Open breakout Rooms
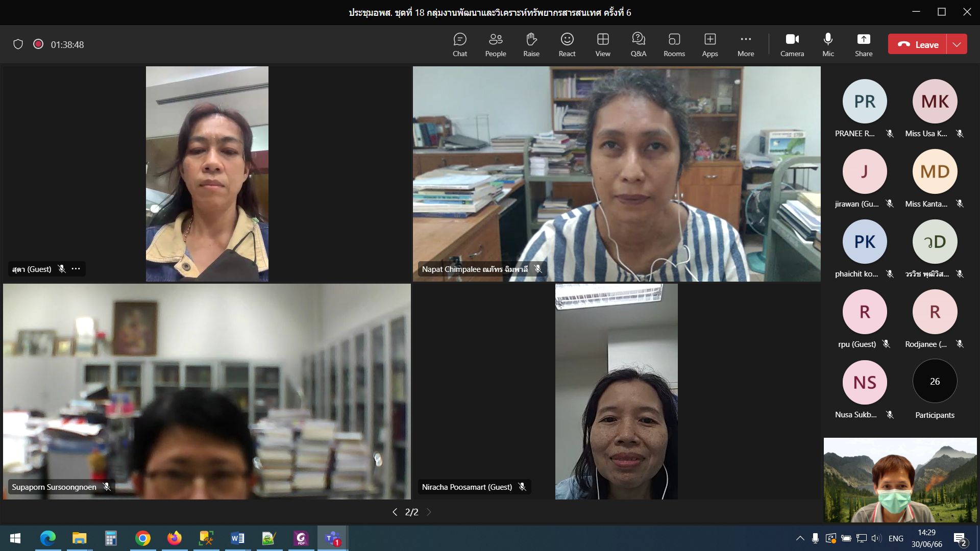Screen dimensions: 980x551 coord(674,44)
